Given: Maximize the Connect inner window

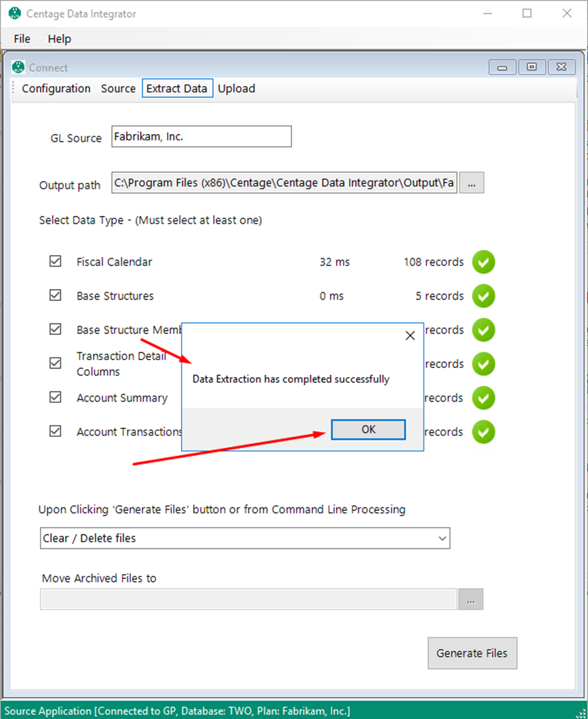Looking at the screenshot, I should pos(532,68).
